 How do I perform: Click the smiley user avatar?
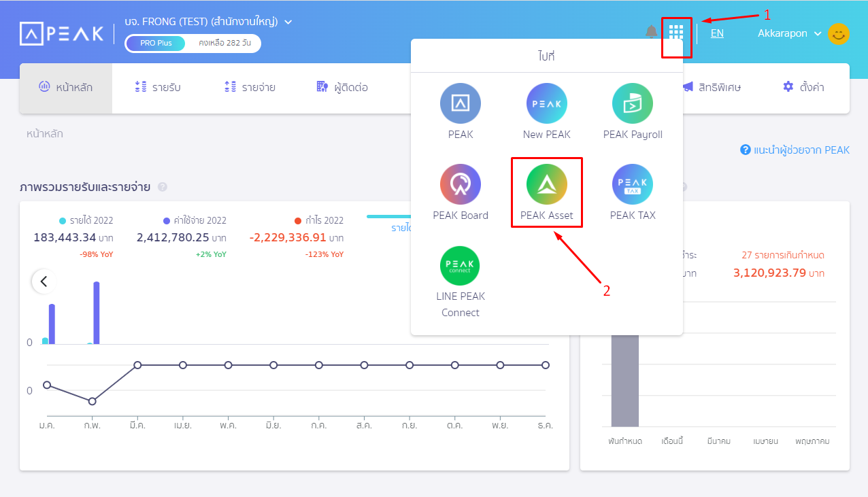[839, 33]
